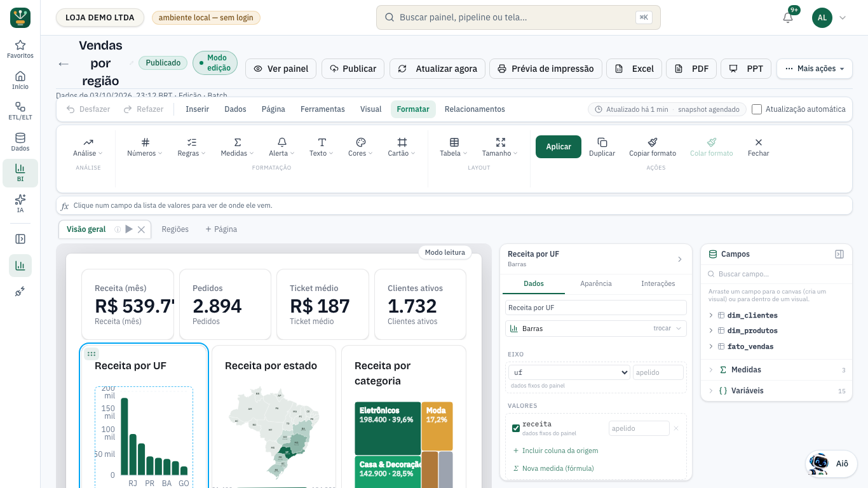Open the Dados database section
This screenshot has height=488, width=868.
20,142
